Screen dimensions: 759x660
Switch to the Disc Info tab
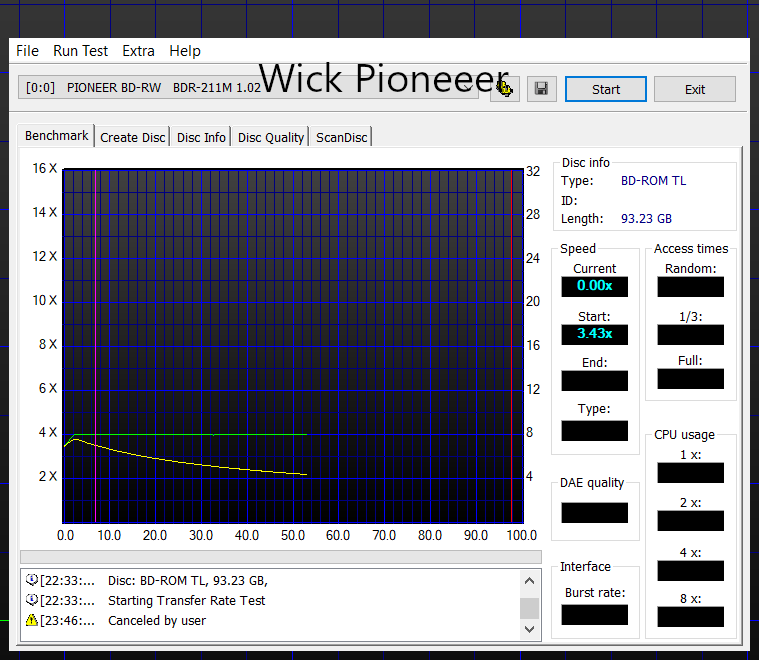coord(201,138)
